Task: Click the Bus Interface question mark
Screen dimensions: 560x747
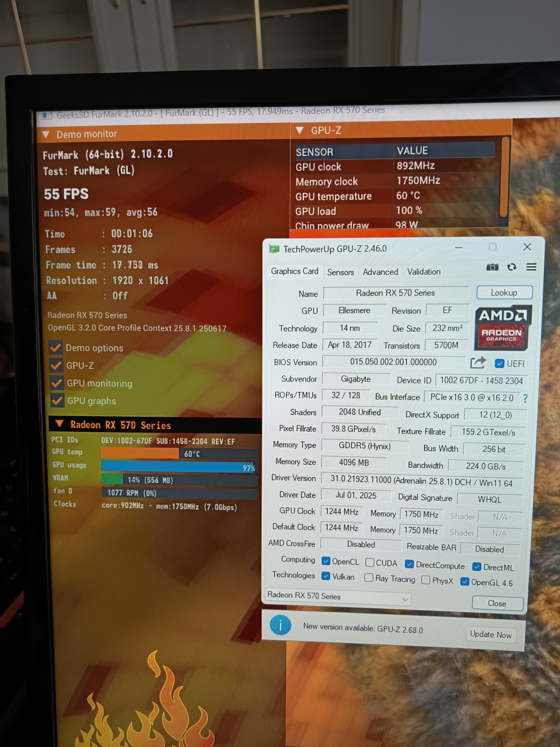Action: [x=525, y=398]
